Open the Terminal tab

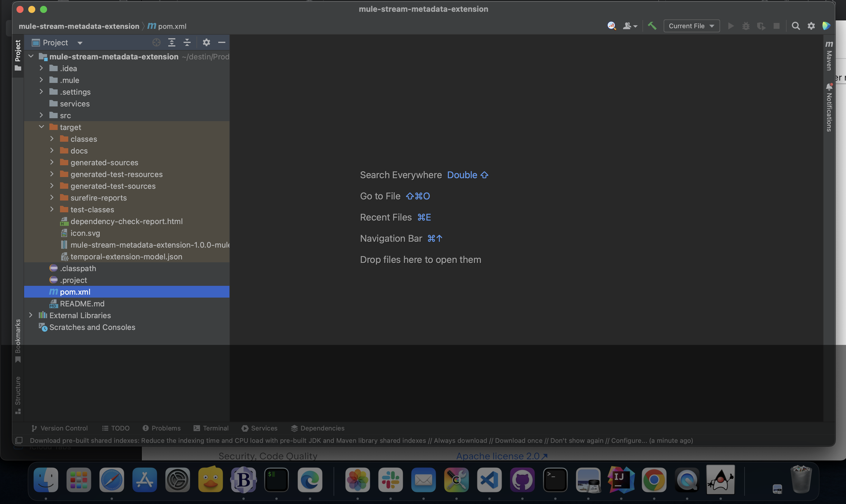[x=211, y=428]
